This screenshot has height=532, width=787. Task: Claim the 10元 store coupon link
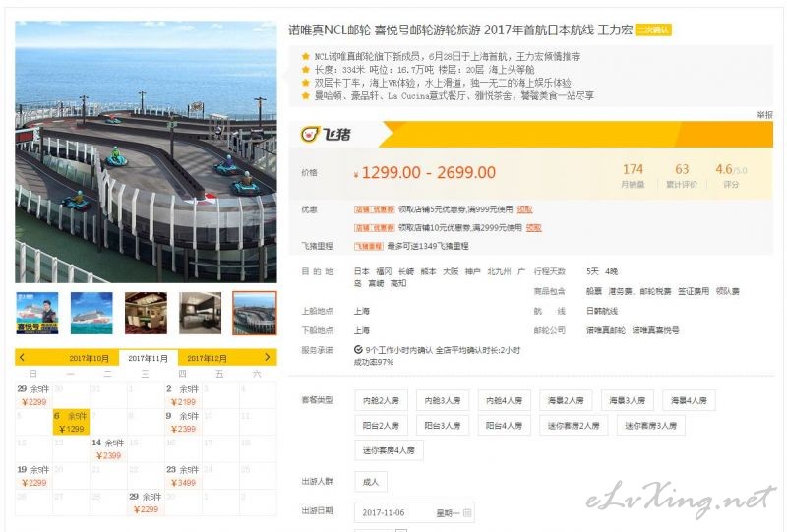(x=534, y=228)
